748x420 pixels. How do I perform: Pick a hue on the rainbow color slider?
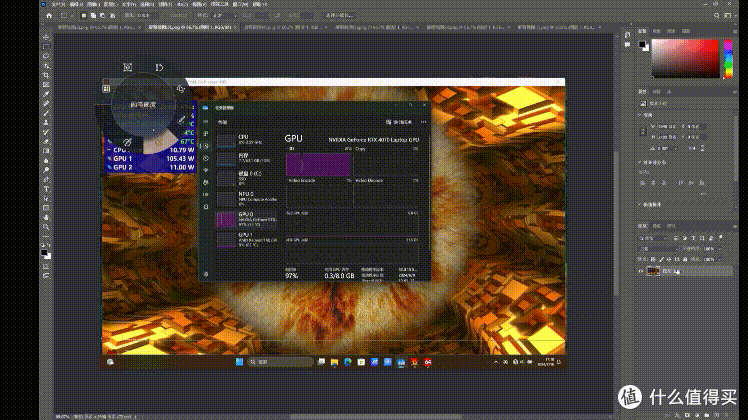728,58
